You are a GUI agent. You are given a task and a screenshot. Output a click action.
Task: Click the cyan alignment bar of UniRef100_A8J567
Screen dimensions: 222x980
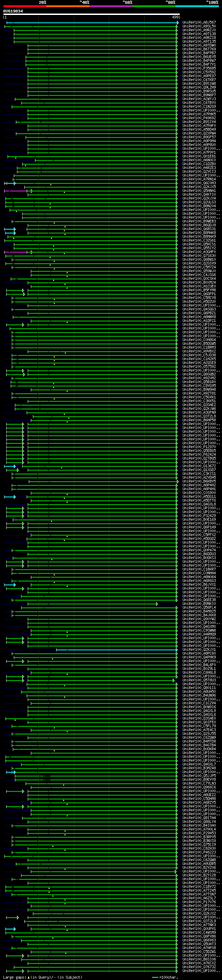92,23
